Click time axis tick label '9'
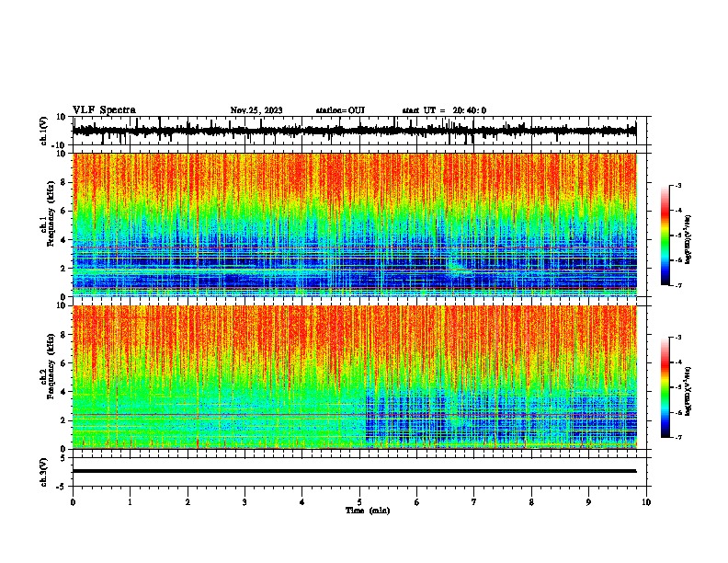 [588, 502]
